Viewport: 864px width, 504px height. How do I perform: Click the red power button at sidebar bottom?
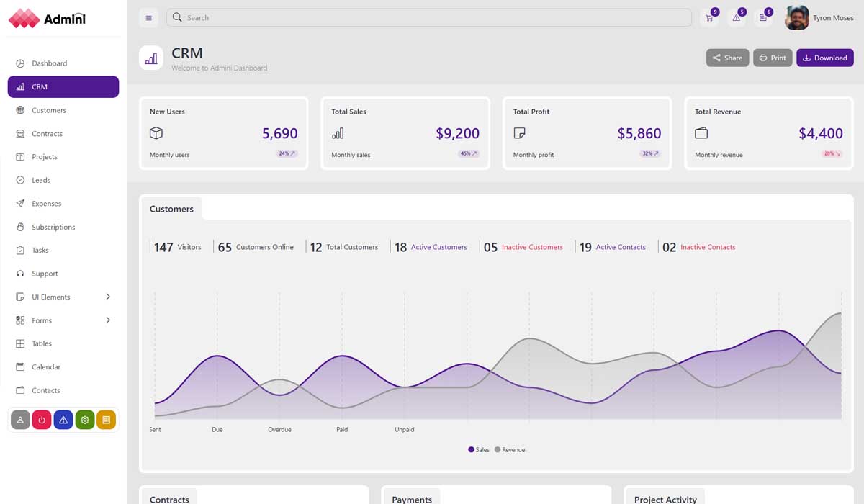[41, 419]
